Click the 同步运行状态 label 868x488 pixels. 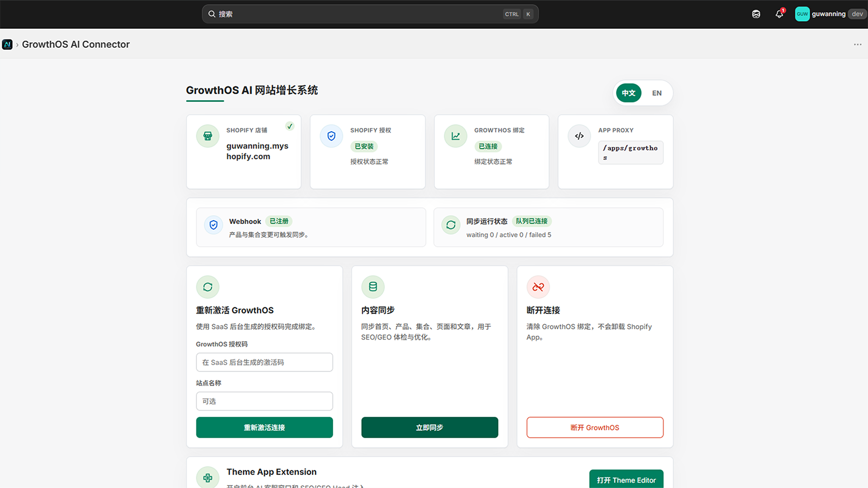pyautogui.click(x=487, y=221)
